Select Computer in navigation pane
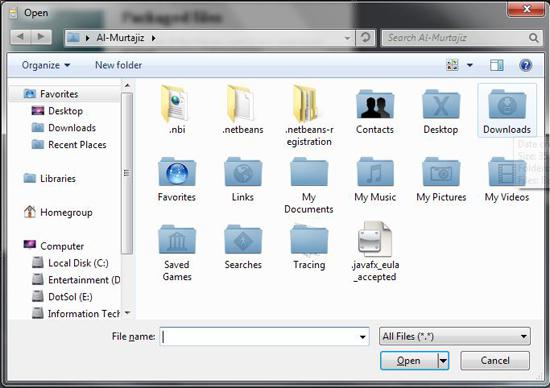The width and height of the screenshot is (550, 388). pos(62,246)
